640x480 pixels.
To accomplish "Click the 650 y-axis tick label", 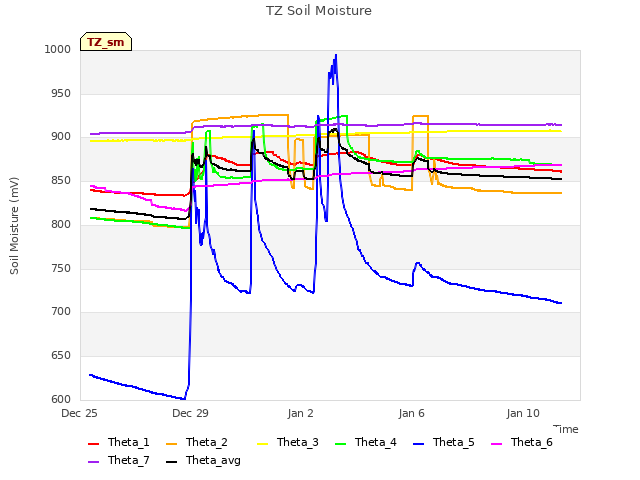I will (x=61, y=356).
